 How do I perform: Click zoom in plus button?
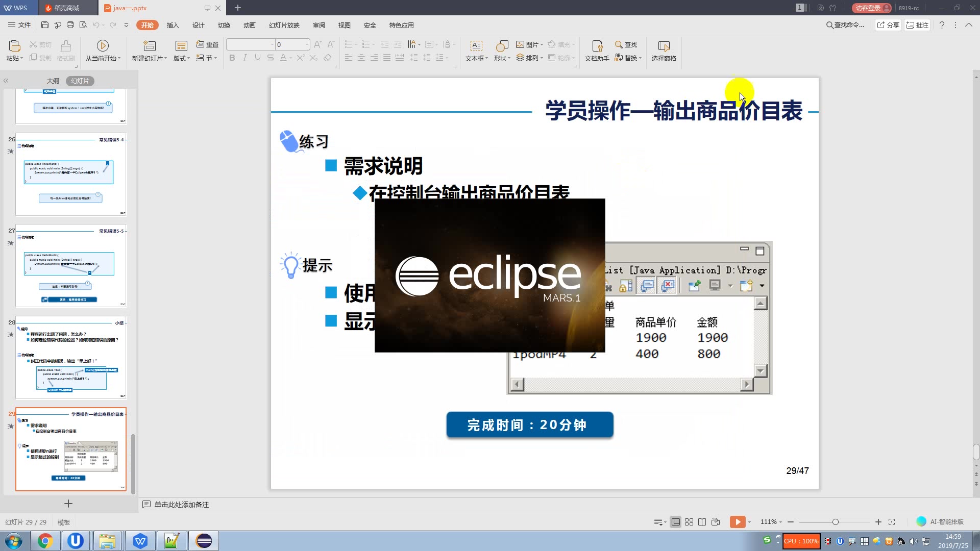[x=878, y=522]
